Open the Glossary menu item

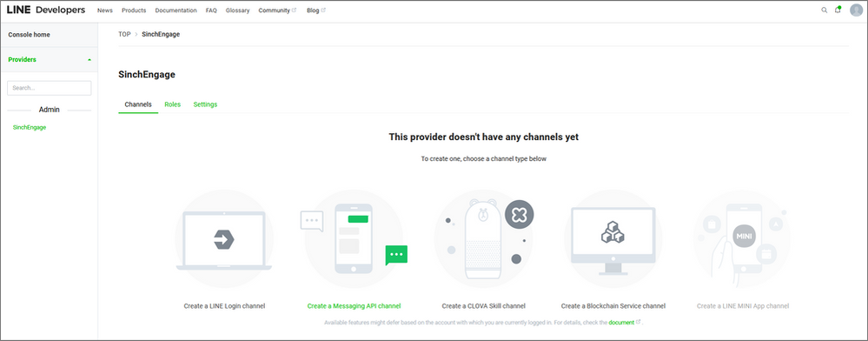pos(237,10)
